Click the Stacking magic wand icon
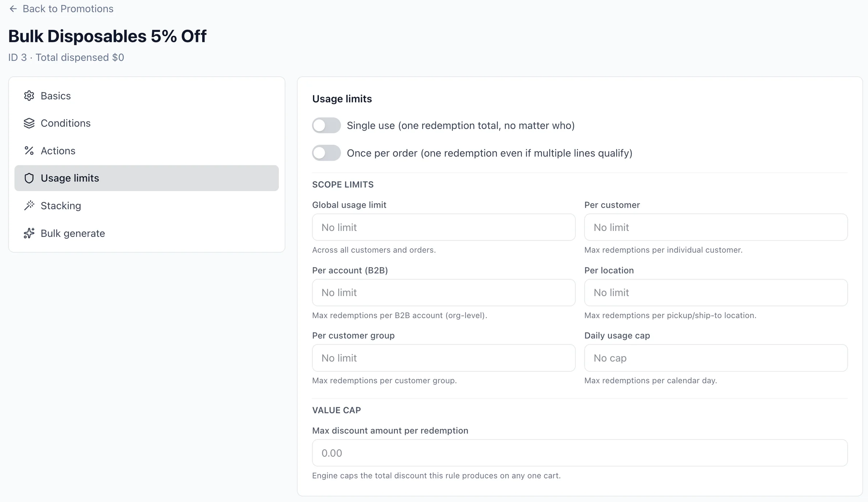 coord(29,206)
